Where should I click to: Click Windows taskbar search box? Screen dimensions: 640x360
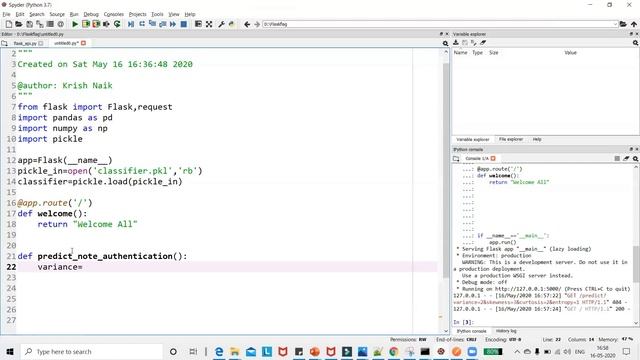coord(92,351)
